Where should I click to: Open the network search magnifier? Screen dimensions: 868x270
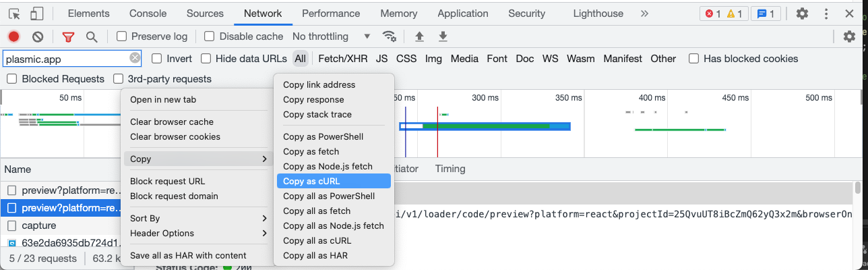92,36
